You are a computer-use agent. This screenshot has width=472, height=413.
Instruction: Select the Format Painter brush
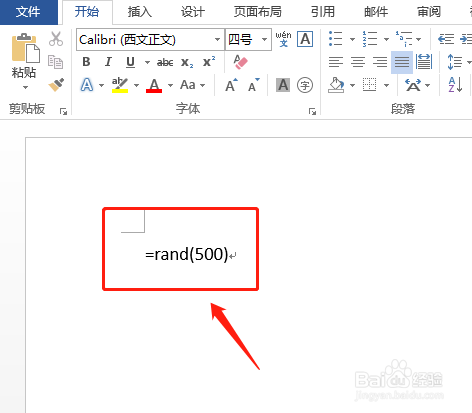click(56, 85)
